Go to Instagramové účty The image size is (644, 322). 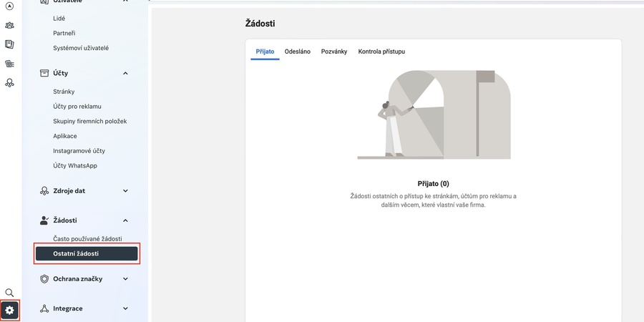click(79, 151)
